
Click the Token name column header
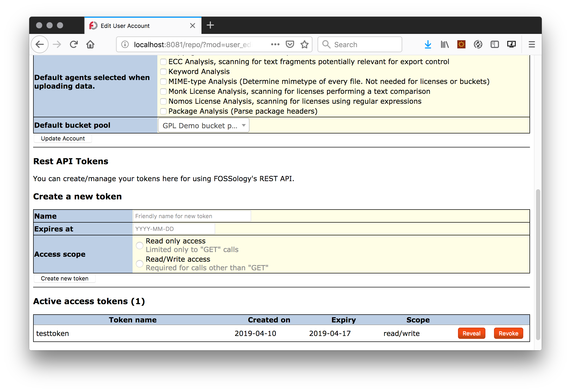(x=133, y=320)
